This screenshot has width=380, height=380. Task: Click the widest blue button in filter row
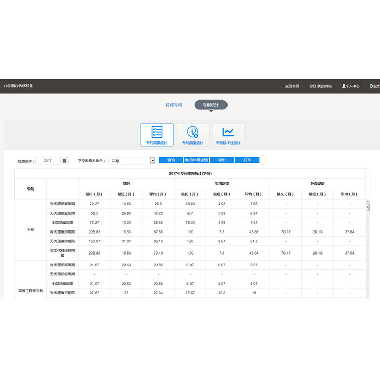196,160
